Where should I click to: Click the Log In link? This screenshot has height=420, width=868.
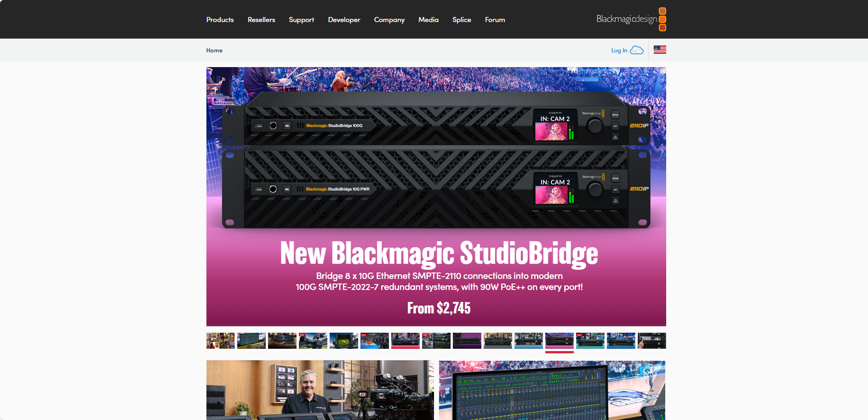pyautogui.click(x=619, y=51)
